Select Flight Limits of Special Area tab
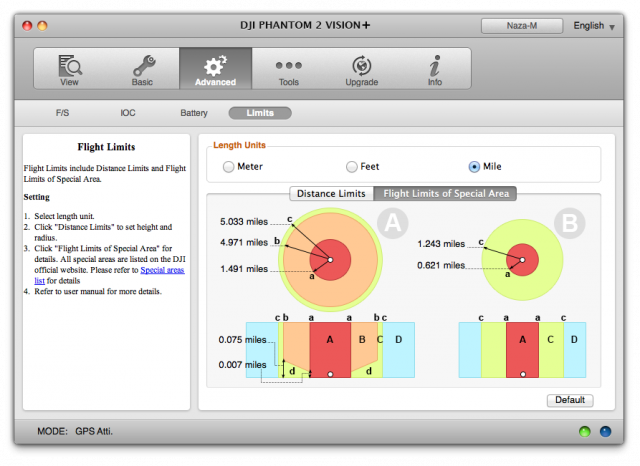 pyautogui.click(x=445, y=193)
